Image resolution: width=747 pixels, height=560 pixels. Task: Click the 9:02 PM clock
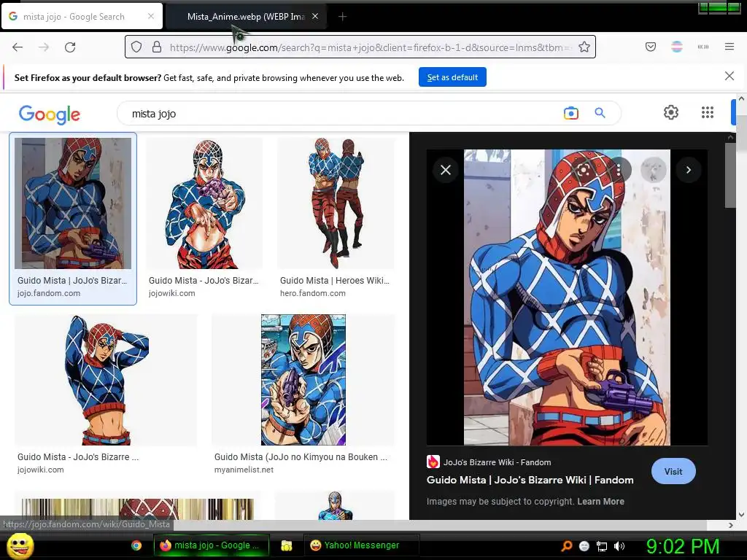(682, 547)
